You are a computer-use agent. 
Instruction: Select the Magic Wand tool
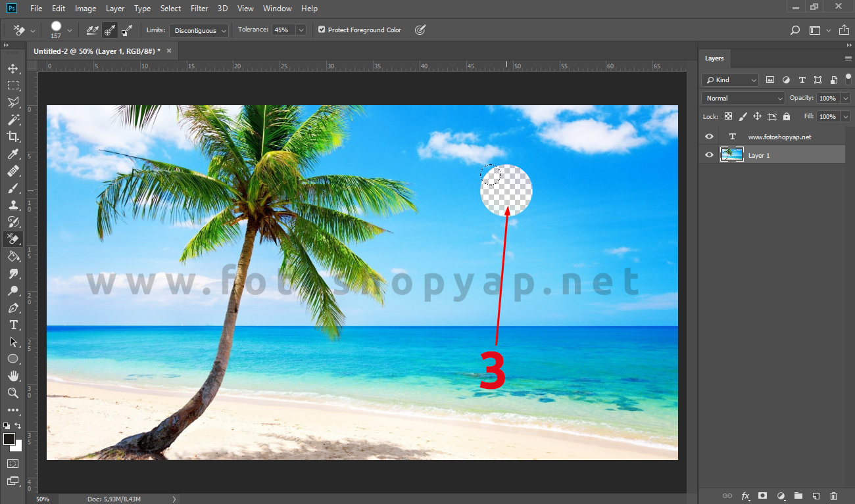pos(12,120)
